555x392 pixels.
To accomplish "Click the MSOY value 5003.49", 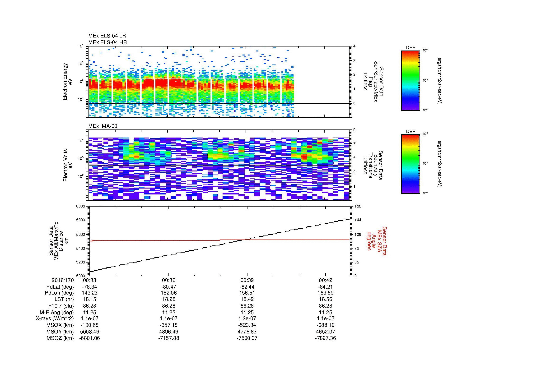I will point(90,332).
